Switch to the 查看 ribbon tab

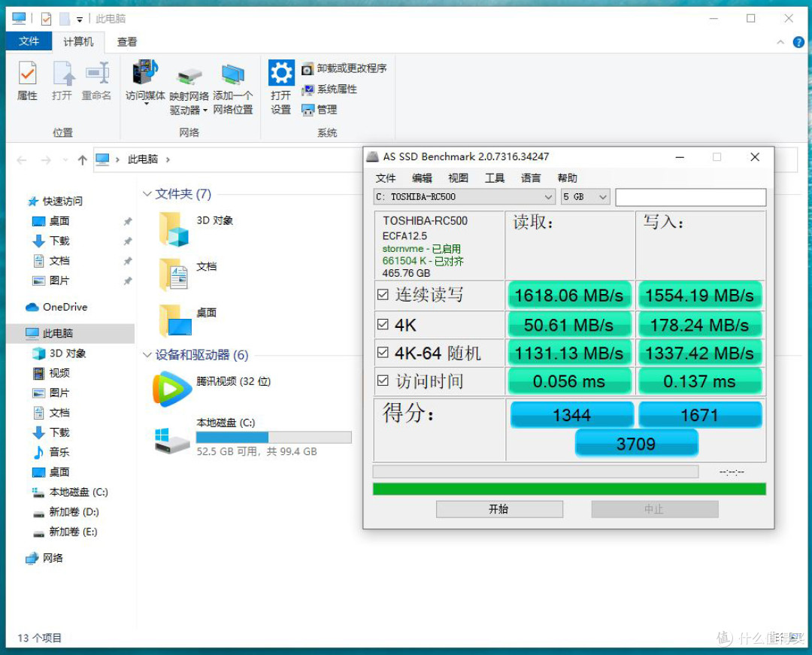click(127, 42)
